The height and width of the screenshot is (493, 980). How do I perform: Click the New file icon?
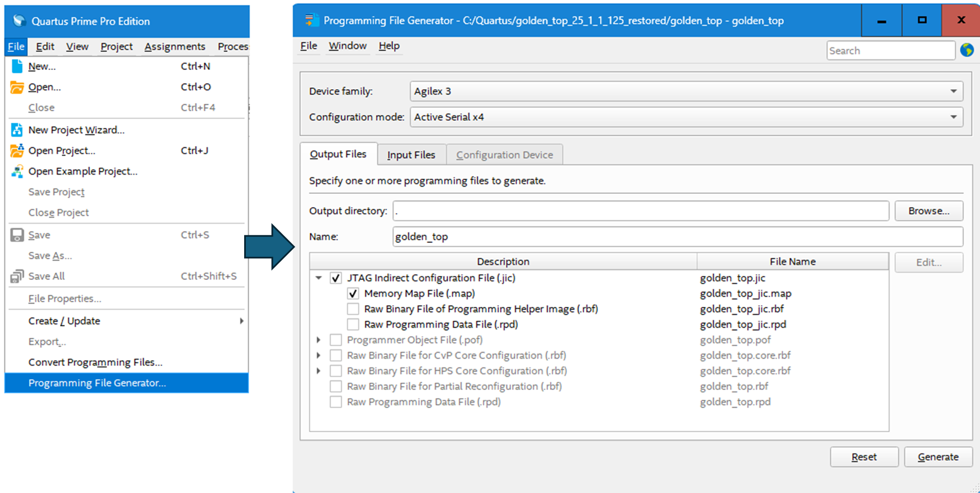tap(17, 66)
